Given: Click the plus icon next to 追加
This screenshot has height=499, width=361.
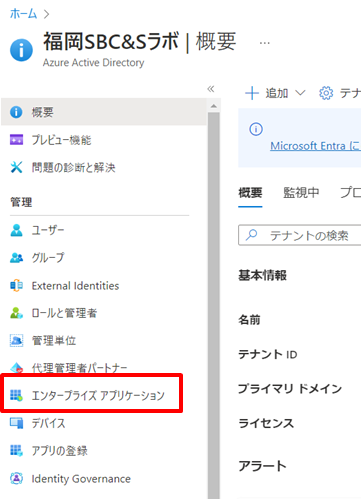Looking at the screenshot, I should coord(252,93).
